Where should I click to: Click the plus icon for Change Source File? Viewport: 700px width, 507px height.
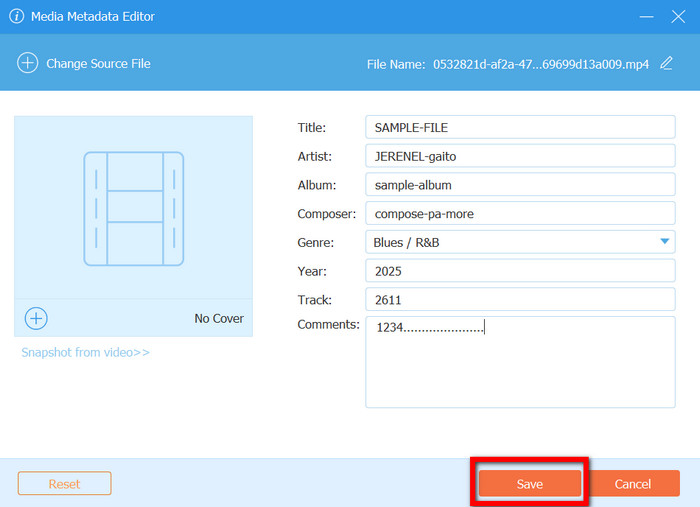27,63
